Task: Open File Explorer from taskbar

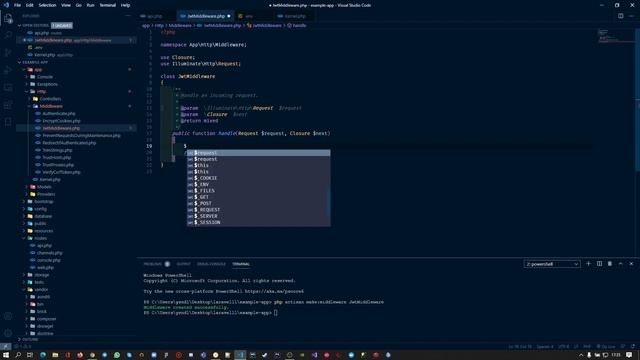Action: pos(55,355)
